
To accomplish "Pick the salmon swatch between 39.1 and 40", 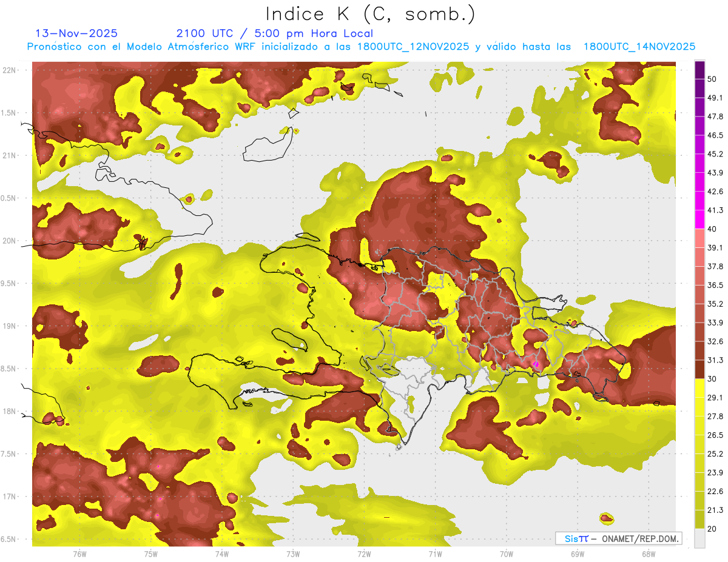I will (x=699, y=238).
